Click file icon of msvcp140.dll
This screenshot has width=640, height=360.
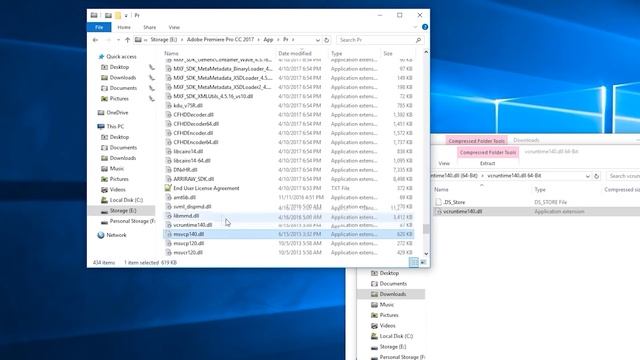point(168,234)
